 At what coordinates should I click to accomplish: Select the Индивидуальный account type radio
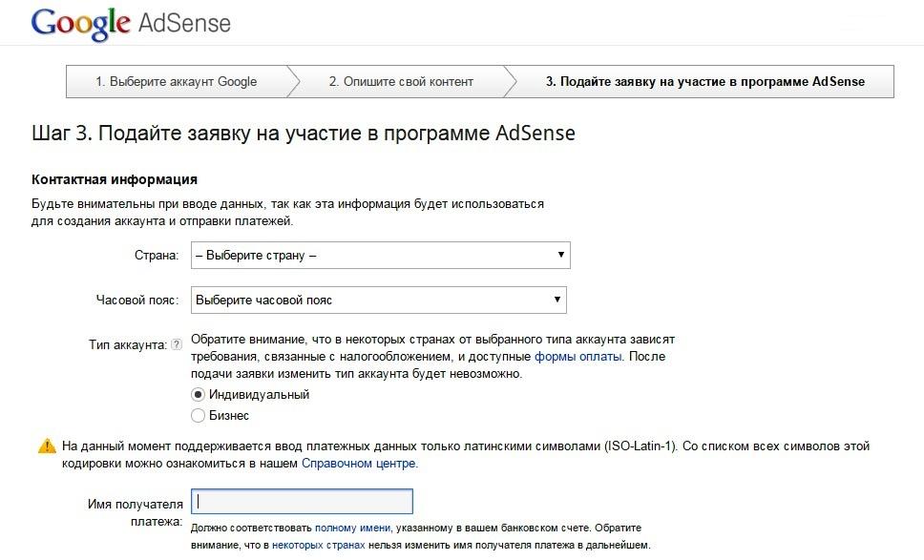point(199,394)
